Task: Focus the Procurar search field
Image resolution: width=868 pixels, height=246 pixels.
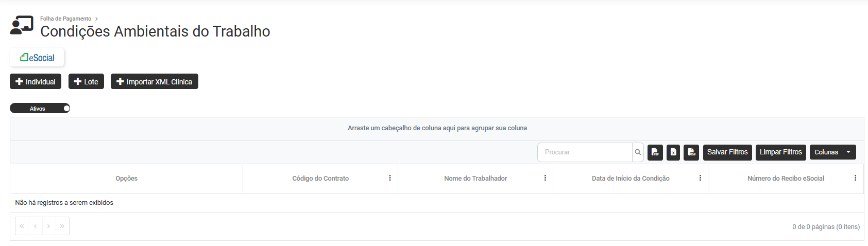Action: (585, 152)
